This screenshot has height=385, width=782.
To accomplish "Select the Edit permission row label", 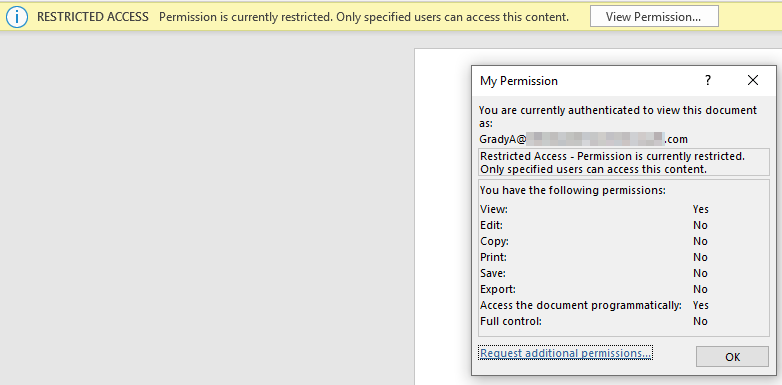I will pos(491,225).
